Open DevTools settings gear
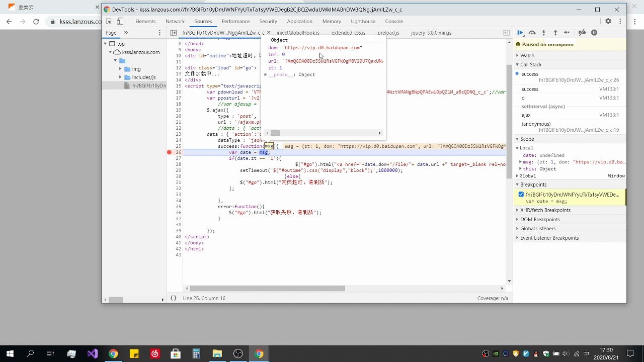Viewport: 644px width, 362px height. [608, 21]
